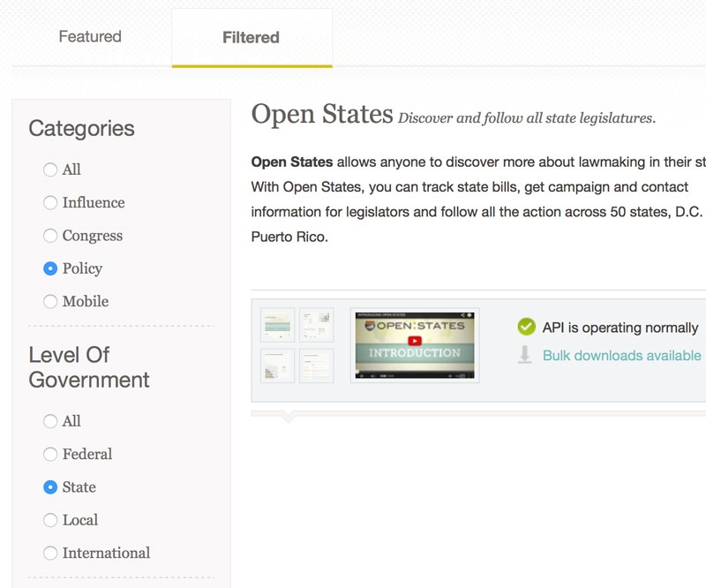Select the International government level option
Viewport: 706px width, 588px height.
[x=50, y=554]
